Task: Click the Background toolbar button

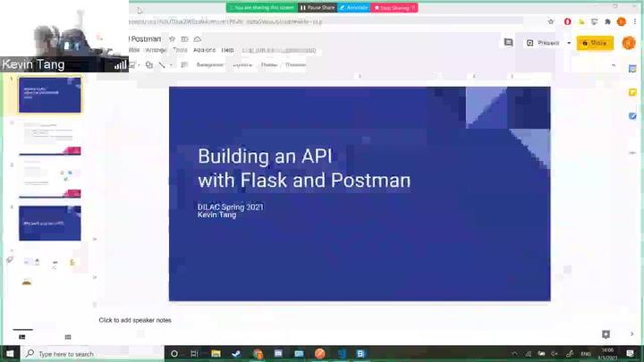Action: pyautogui.click(x=210, y=65)
